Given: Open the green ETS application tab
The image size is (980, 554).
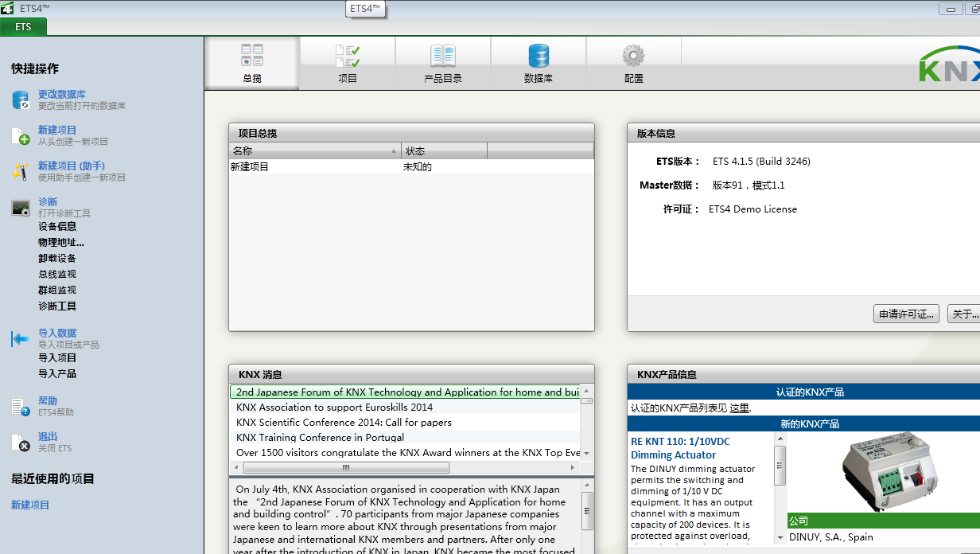Looking at the screenshot, I should click(23, 27).
